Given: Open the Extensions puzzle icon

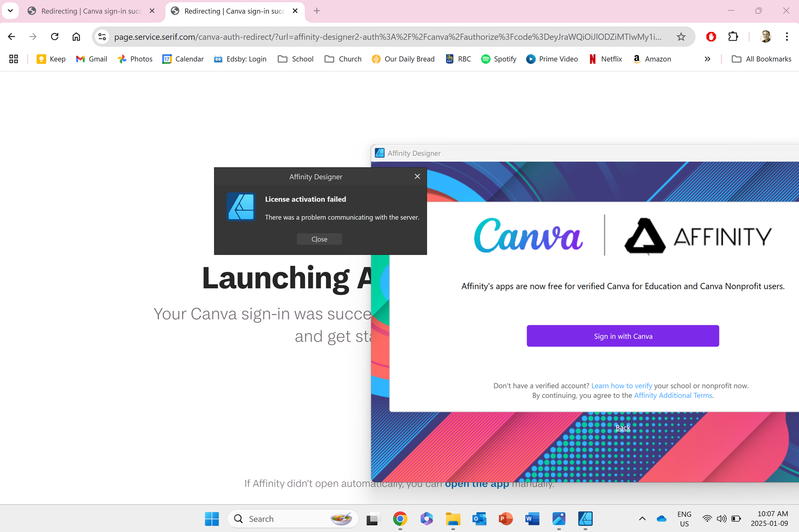Looking at the screenshot, I should tap(733, 37).
